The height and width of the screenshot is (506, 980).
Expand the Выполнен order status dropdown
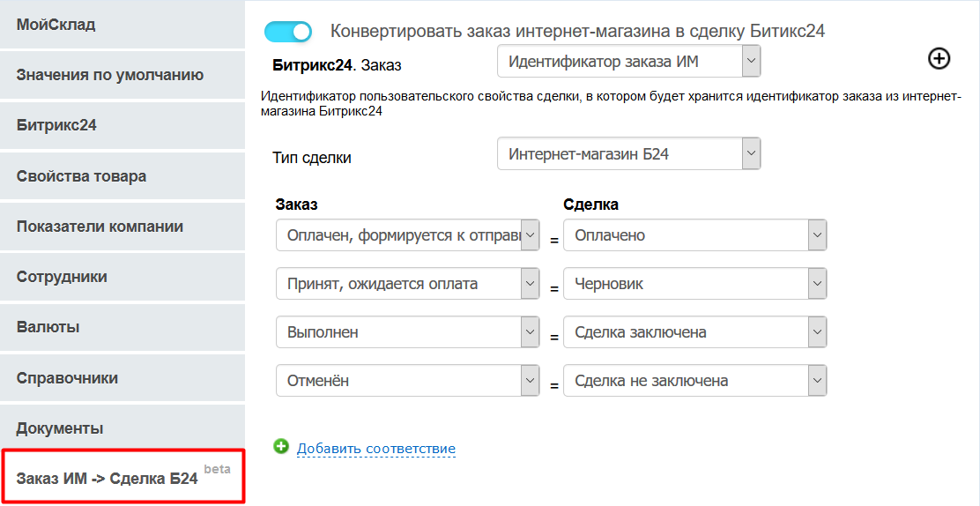pyautogui.click(x=407, y=332)
